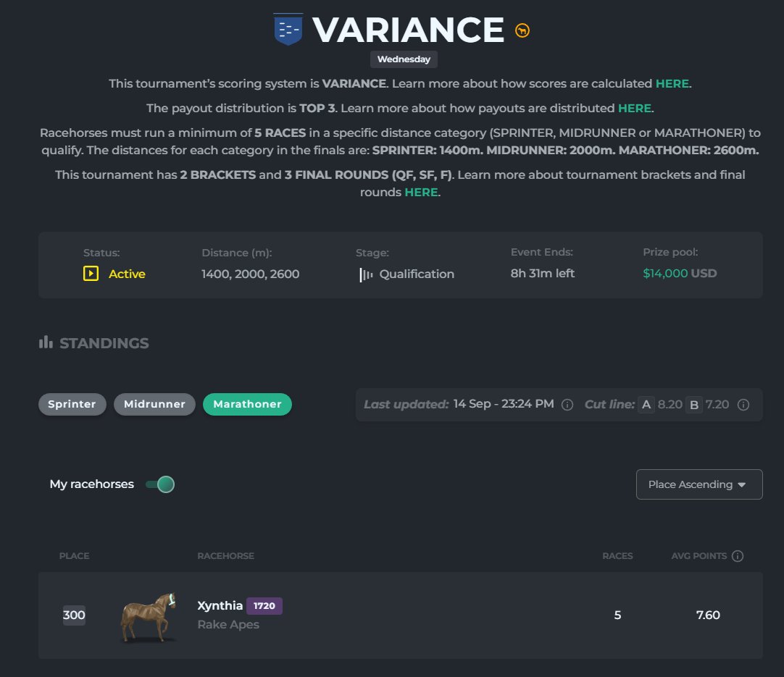
Task: Switch to the Sprinter category tab
Action: [72, 404]
